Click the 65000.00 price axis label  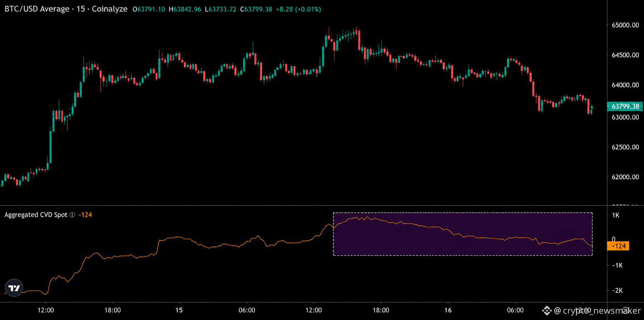click(625, 25)
